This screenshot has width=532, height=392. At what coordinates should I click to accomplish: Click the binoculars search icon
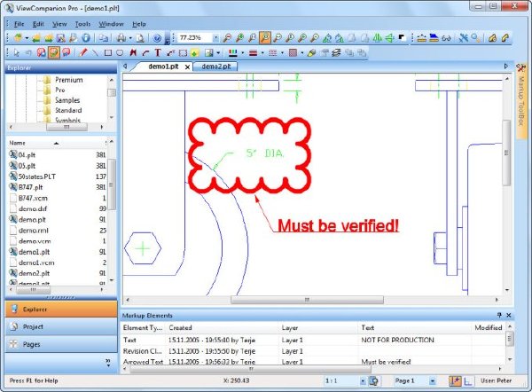point(446,38)
